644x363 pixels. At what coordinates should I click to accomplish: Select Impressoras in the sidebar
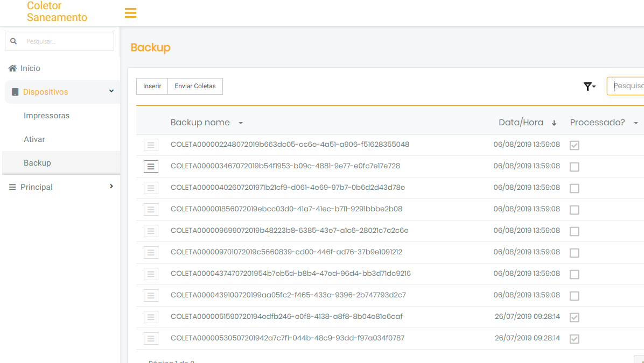pyautogui.click(x=46, y=115)
